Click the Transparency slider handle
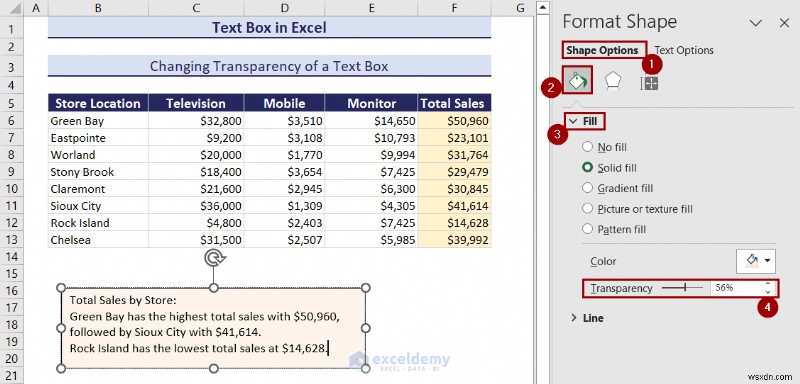This screenshot has height=384, width=800. tap(685, 288)
